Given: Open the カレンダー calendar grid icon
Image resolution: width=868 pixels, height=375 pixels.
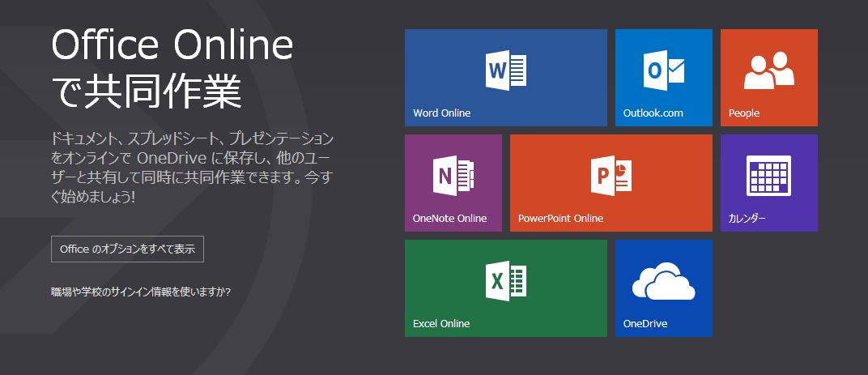Looking at the screenshot, I should pyautogui.click(x=769, y=176).
